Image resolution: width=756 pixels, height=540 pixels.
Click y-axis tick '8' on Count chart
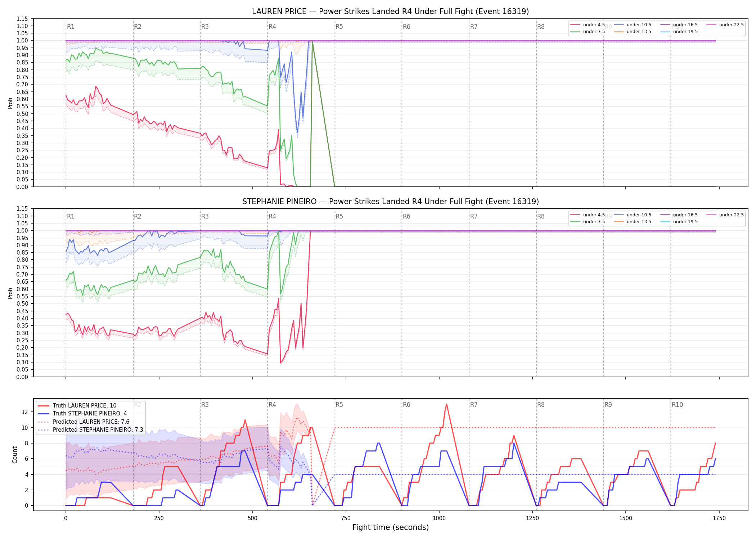[26, 444]
